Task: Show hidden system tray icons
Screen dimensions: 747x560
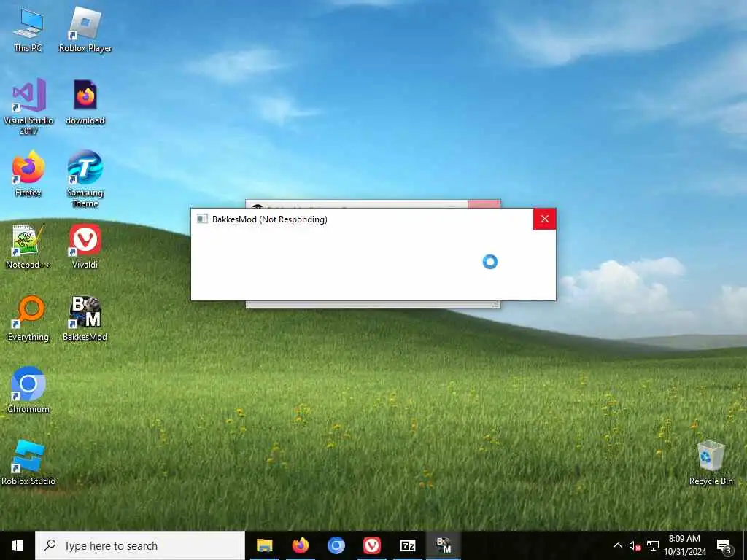Action: click(x=617, y=545)
